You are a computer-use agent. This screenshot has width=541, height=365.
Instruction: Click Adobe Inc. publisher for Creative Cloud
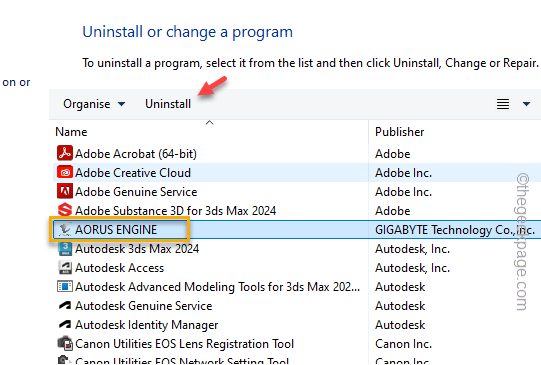pyautogui.click(x=403, y=172)
